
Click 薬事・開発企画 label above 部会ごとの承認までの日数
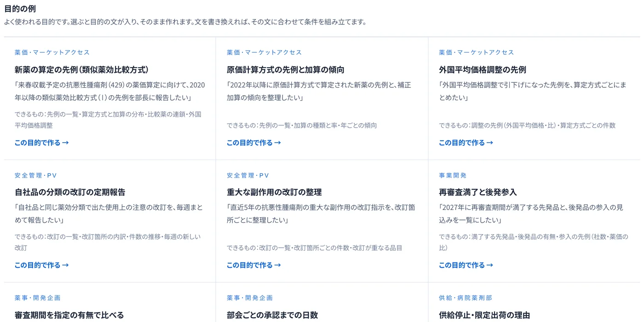pyautogui.click(x=249, y=298)
